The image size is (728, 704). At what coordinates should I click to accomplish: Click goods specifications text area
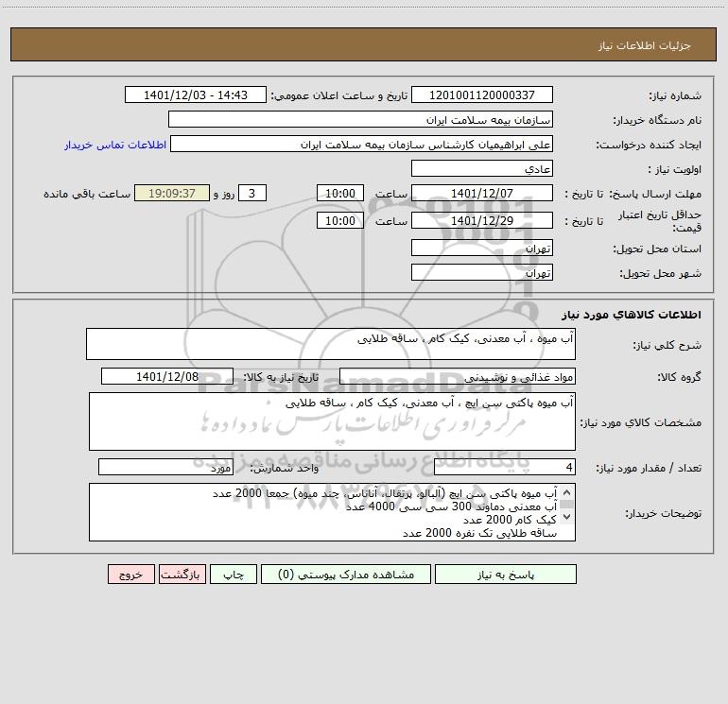click(x=332, y=421)
